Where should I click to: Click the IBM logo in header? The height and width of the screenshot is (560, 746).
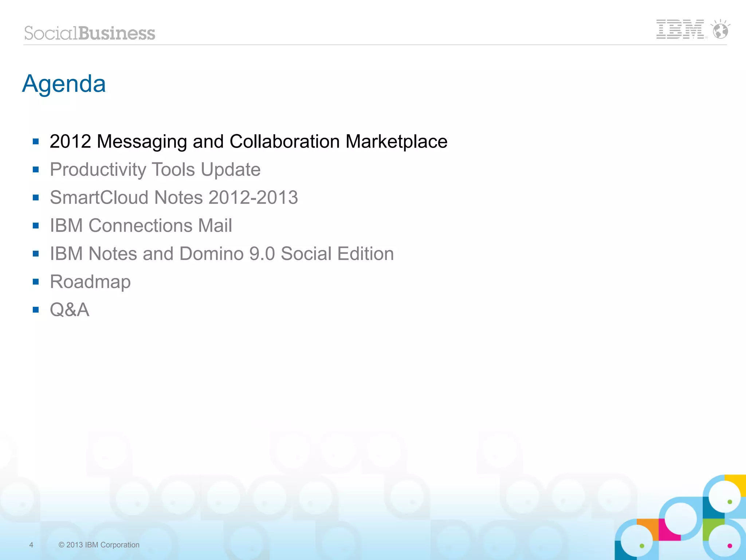680,29
